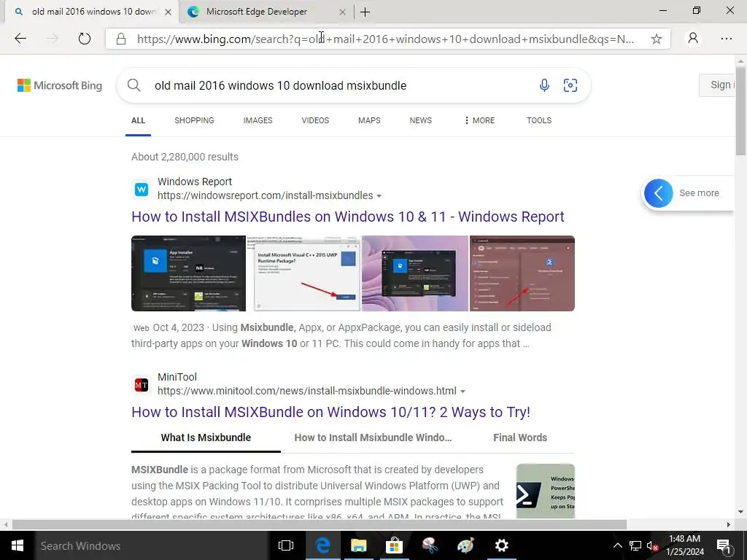Select the ALL results tab
Screen dimensions: 747x560
click(138, 120)
